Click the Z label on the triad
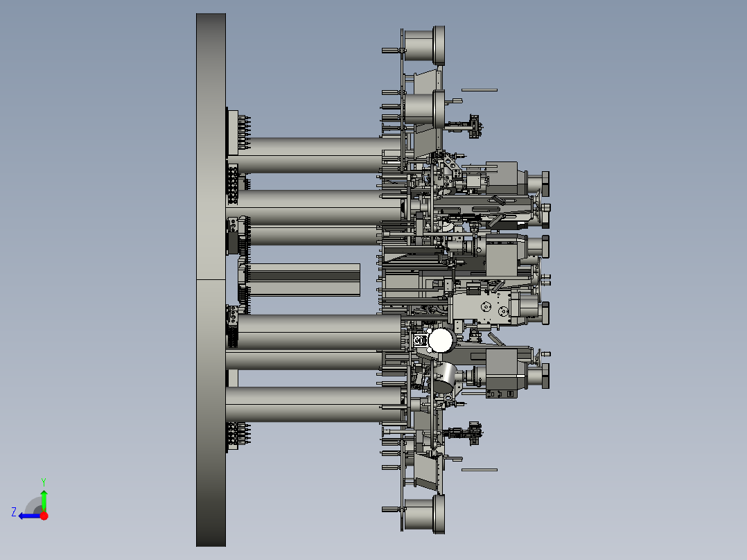This screenshot has width=747, height=560. [x=14, y=512]
